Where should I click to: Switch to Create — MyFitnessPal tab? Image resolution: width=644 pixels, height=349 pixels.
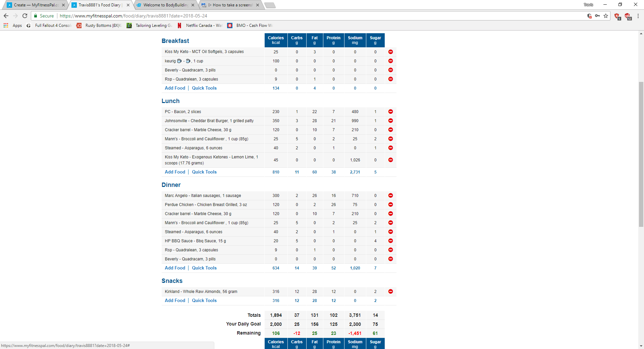pos(36,5)
